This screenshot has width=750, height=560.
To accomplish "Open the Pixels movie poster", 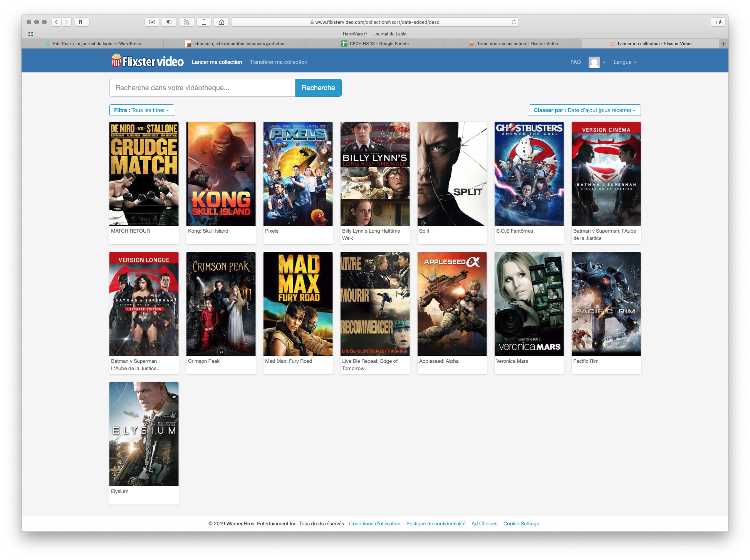I will pos(298,174).
